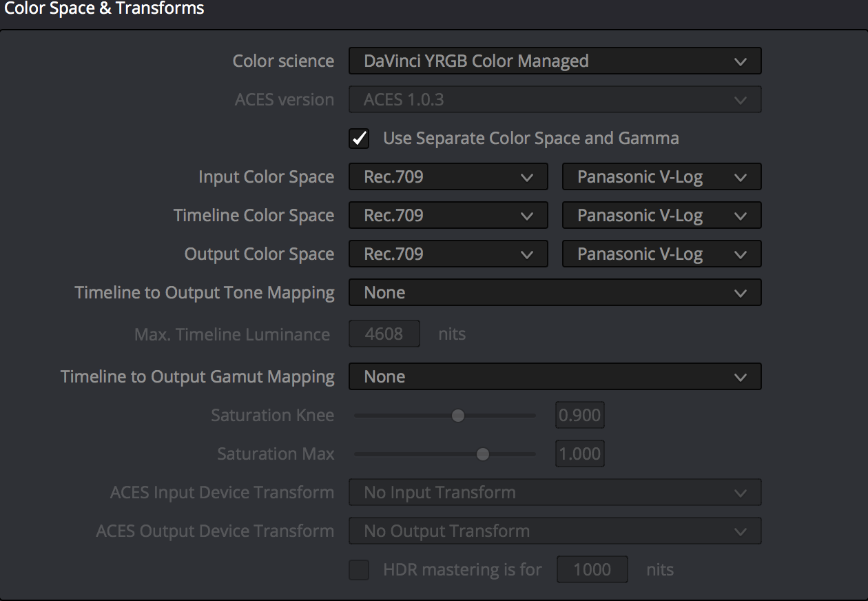Click the Color science label

[283, 61]
